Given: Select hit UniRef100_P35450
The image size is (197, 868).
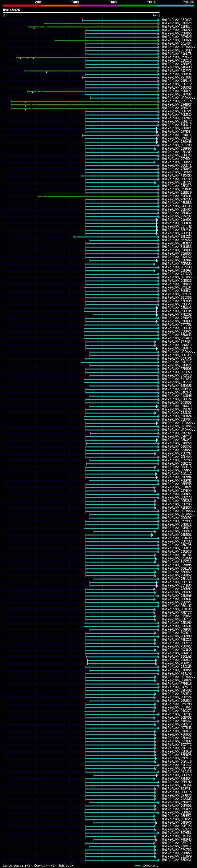Looking at the screenshot, I should coord(177,176).
